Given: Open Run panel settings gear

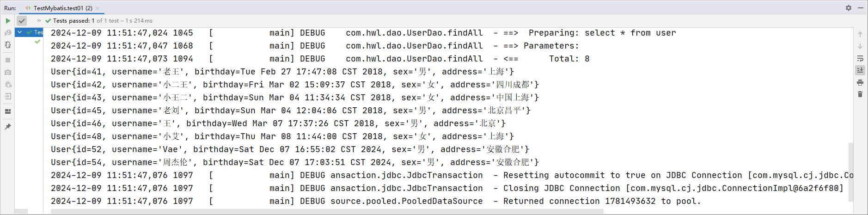Looking at the screenshot, I should point(849,8).
